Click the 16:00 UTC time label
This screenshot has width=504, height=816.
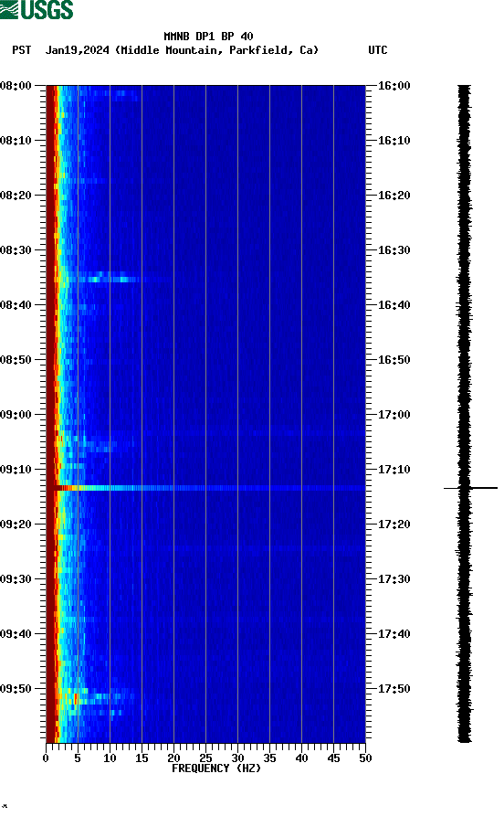click(394, 85)
